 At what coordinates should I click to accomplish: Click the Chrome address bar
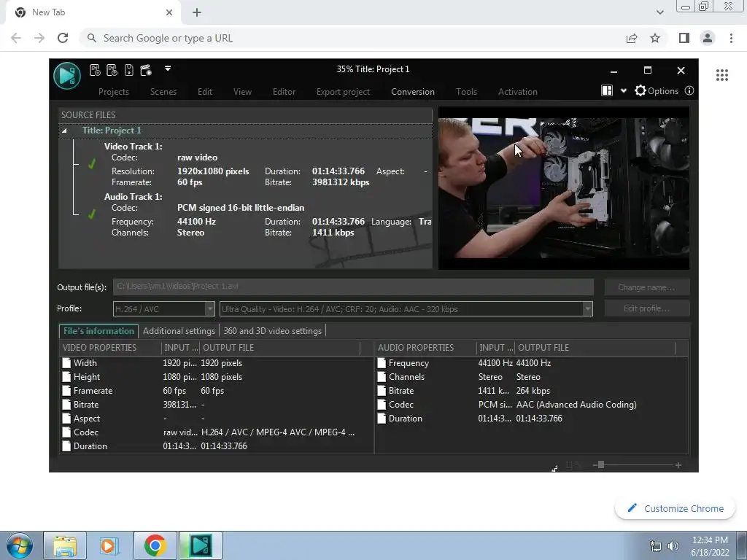coord(352,38)
